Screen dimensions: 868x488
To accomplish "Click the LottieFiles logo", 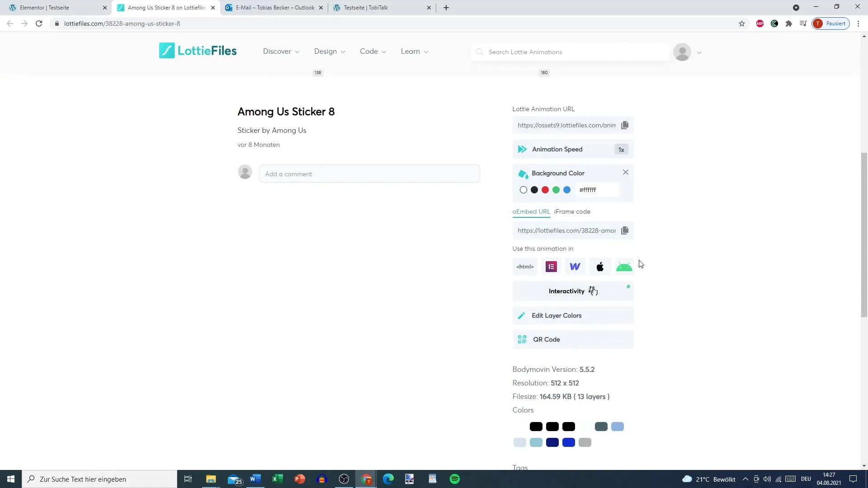I will (x=198, y=51).
